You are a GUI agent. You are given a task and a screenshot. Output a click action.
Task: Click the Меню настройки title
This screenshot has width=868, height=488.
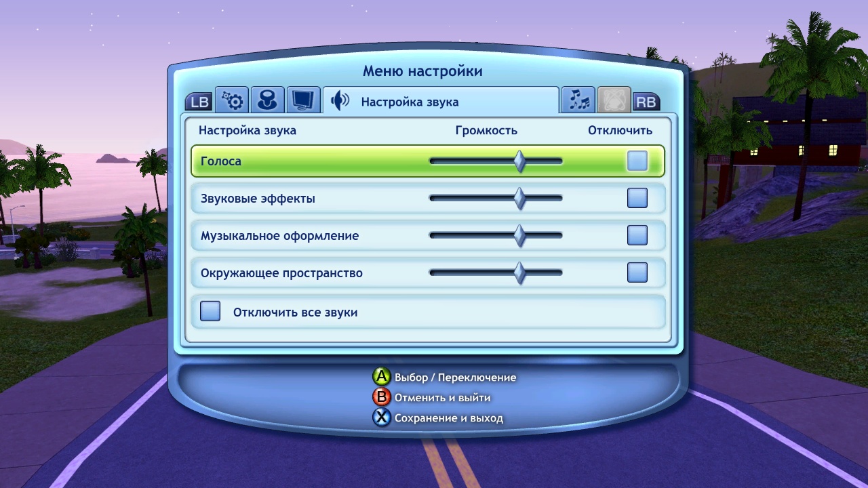point(422,71)
